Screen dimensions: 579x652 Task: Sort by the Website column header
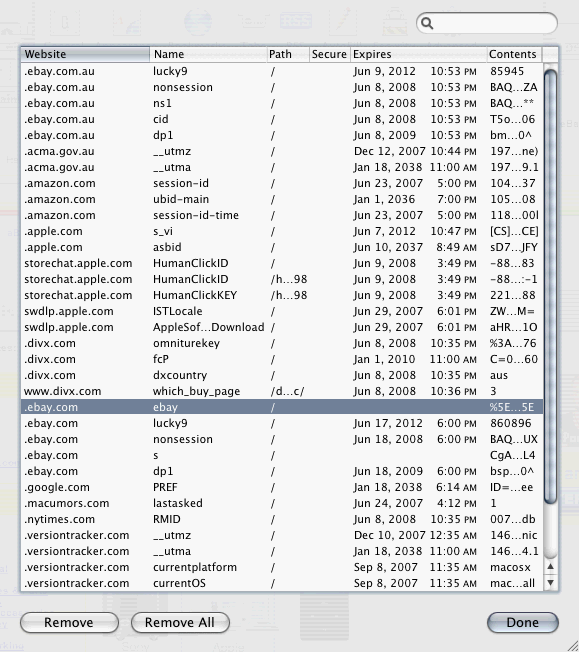click(x=85, y=54)
